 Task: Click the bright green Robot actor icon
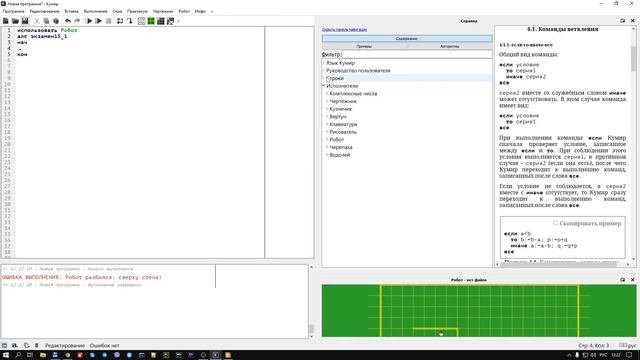pos(151,21)
